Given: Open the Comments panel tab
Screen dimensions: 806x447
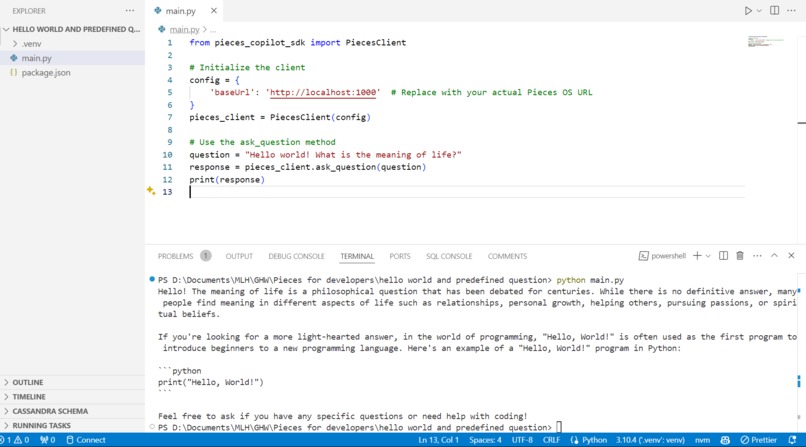Looking at the screenshot, I should click(x=507, y=256).
